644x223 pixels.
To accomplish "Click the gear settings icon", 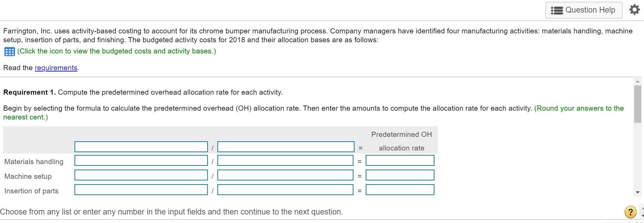I will (x=634, y=10).
